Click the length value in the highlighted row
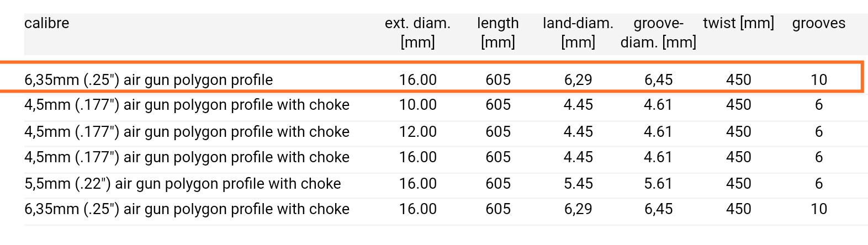Screen dimensions: 868x245 (498, 79)
